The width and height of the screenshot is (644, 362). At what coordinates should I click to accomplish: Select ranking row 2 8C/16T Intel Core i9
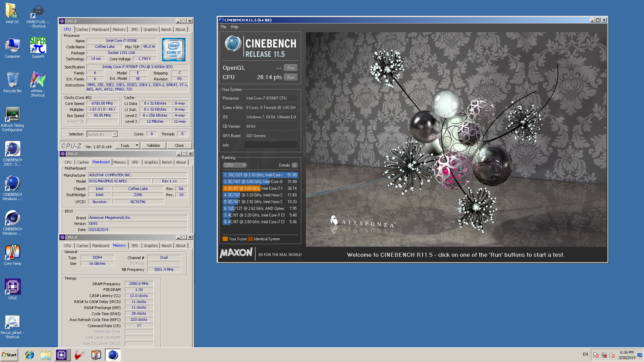tap(260, 182)
